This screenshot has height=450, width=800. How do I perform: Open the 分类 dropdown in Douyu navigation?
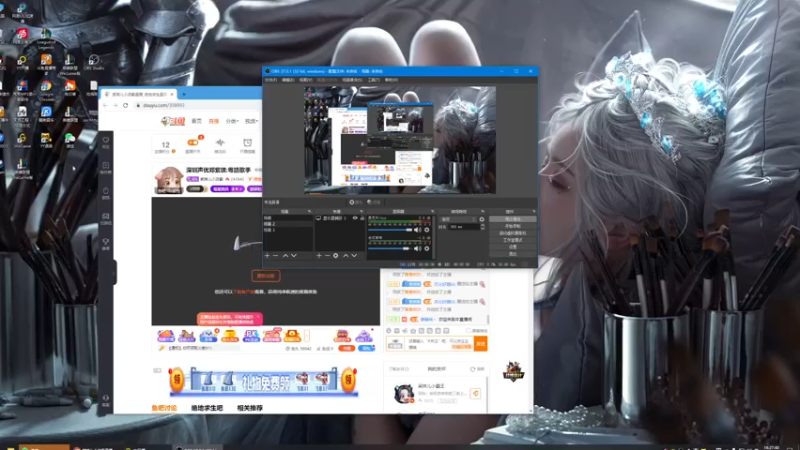click(x=232, y=121)
